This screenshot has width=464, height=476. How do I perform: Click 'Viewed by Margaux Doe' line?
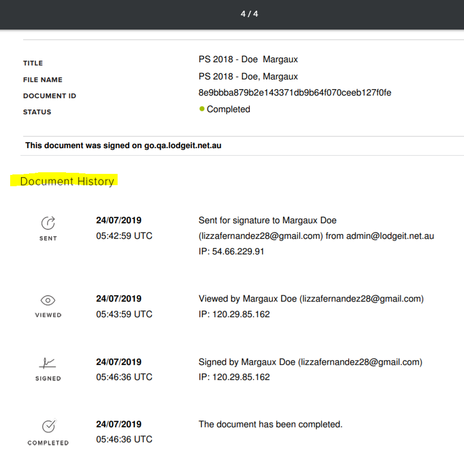pos(311,298)
